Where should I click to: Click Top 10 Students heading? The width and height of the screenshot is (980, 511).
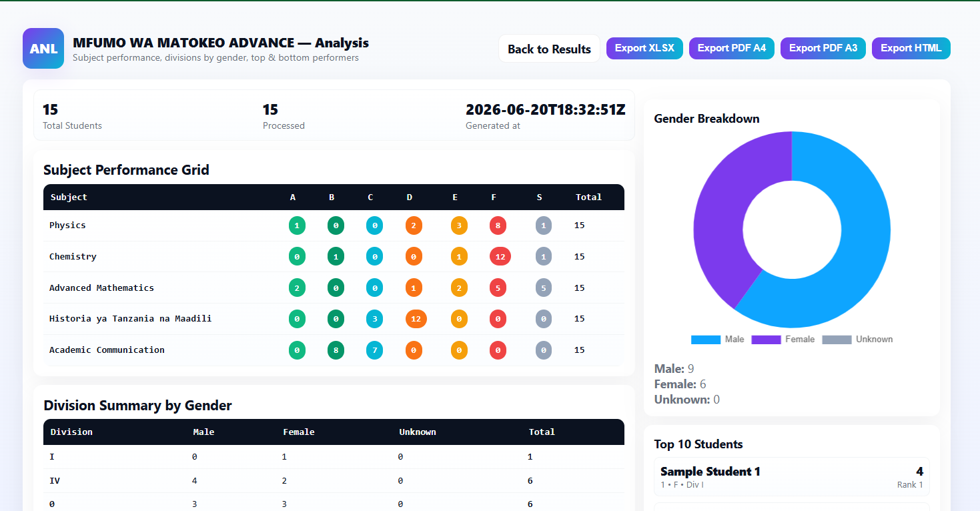click(698, 444)
